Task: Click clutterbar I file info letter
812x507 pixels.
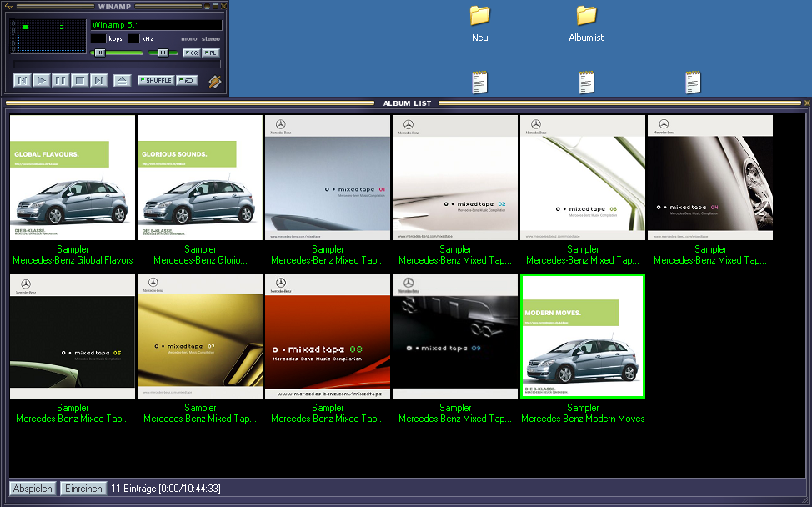Action: point(13,36)
